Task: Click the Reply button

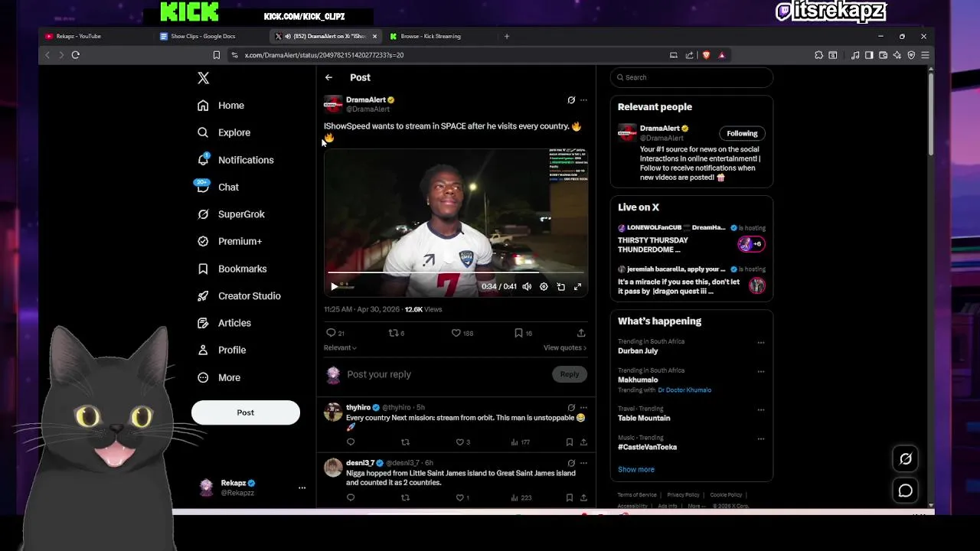Action: click(x=569, y=374)
